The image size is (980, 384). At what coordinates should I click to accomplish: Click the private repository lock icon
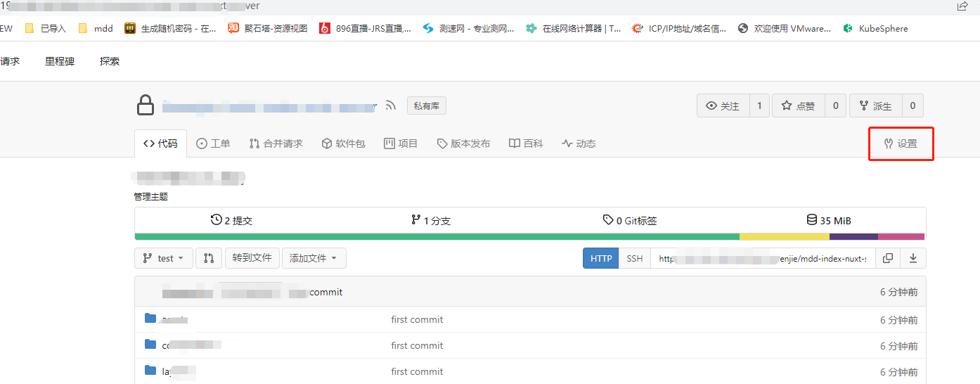146,106
